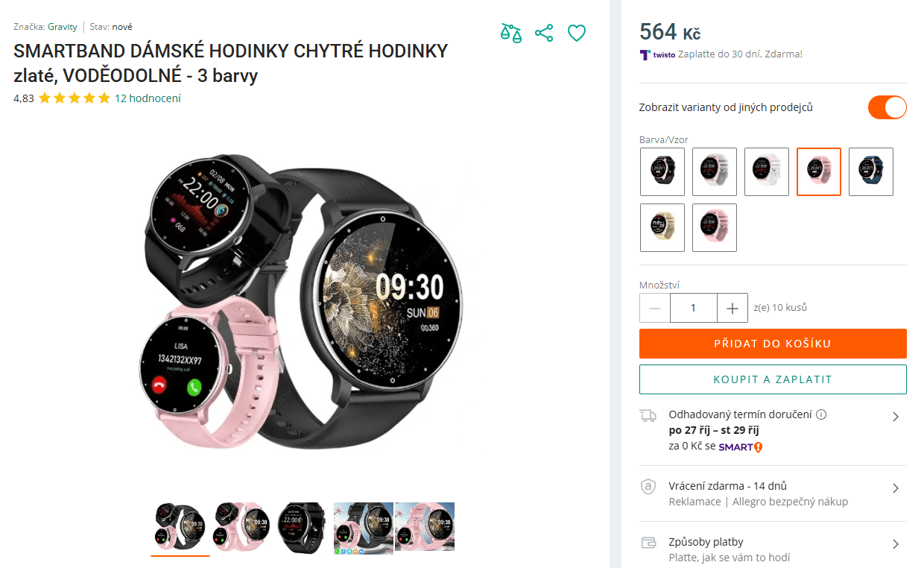This screenshot has width=924, height=568.
Task: Click PŘIDAT DO KOŠÍKU button
Action: pos(773,344)
